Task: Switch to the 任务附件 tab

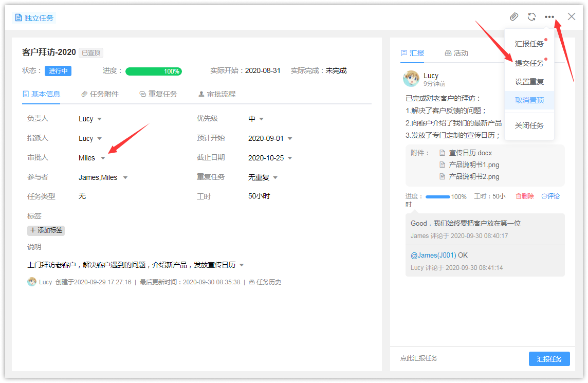Action: point(100,94)
